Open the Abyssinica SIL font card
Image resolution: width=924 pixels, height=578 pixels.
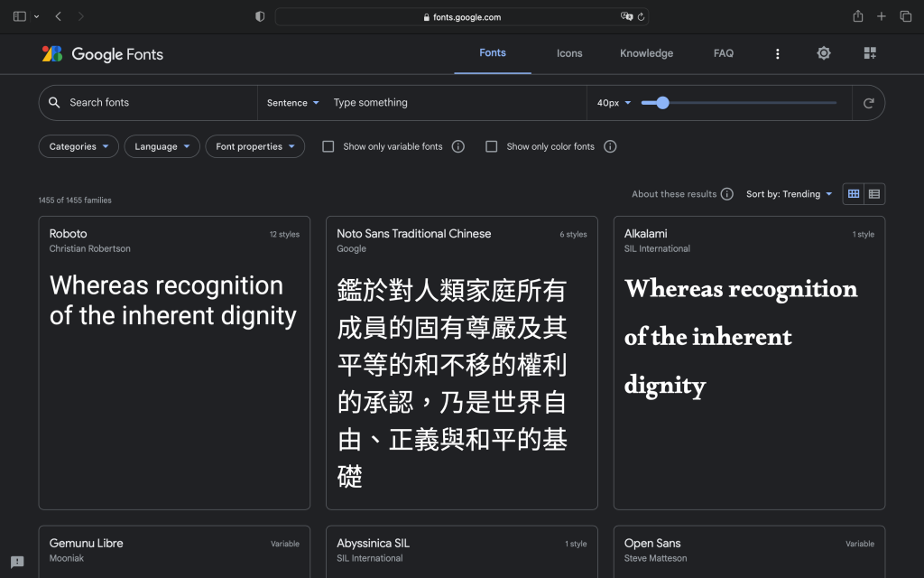[x=462, y=552]
